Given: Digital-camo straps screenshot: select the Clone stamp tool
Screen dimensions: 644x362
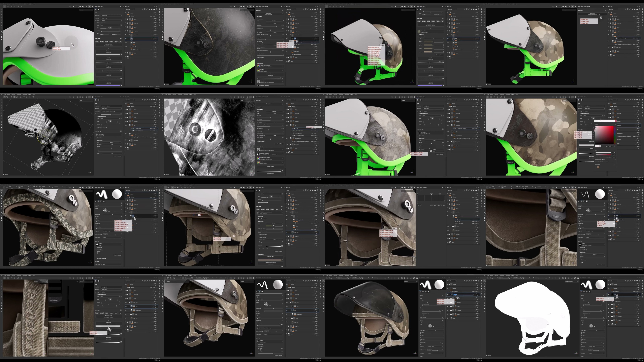Looking at the screenshot, I should 1,206.
